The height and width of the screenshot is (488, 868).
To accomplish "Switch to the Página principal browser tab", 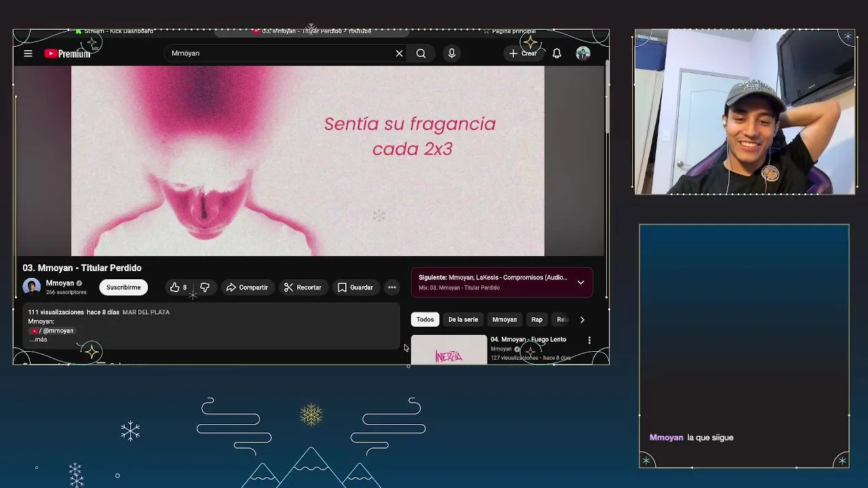I will [509, 31].
